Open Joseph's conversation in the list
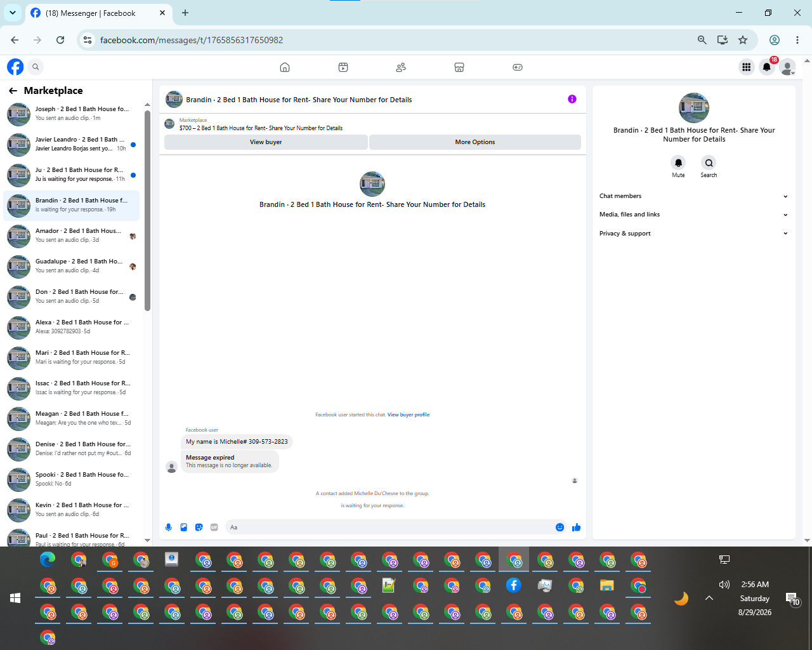 [72, 114]
